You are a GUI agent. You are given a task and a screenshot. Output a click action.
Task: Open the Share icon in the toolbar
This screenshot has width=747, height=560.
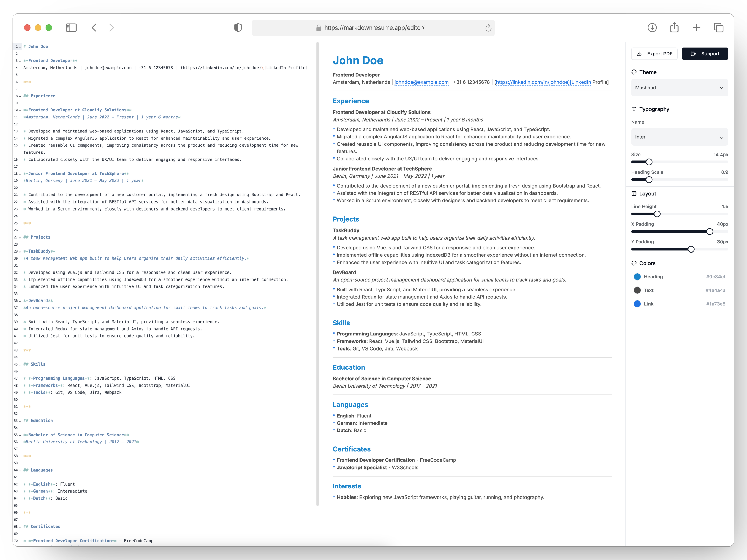pos(674,28)
